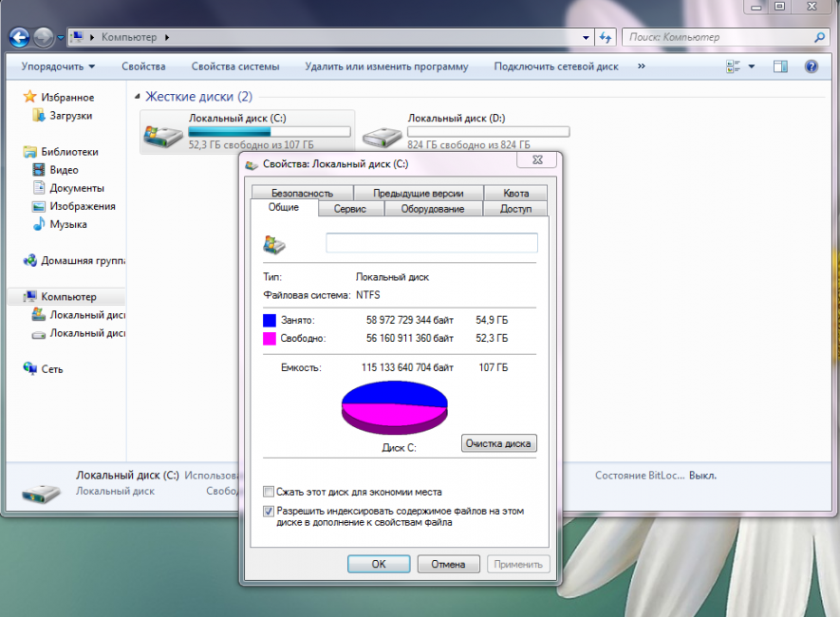Image resolution: width=840 pixels, height=617 pixels.
Task: Open recent pages dropdown next to Forward
Action: 61,37
